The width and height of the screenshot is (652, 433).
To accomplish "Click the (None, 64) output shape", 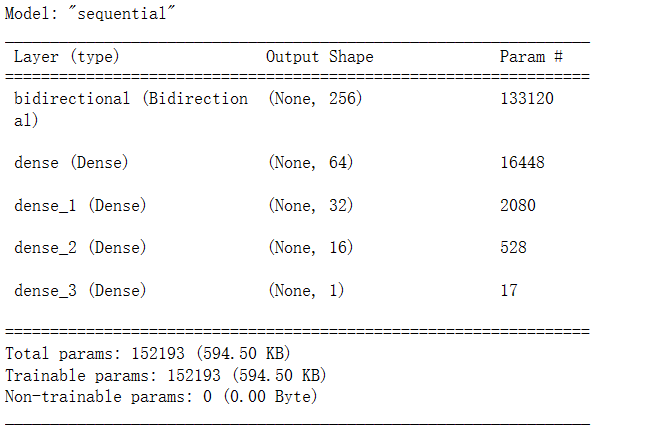I will [x=311, y=162].
